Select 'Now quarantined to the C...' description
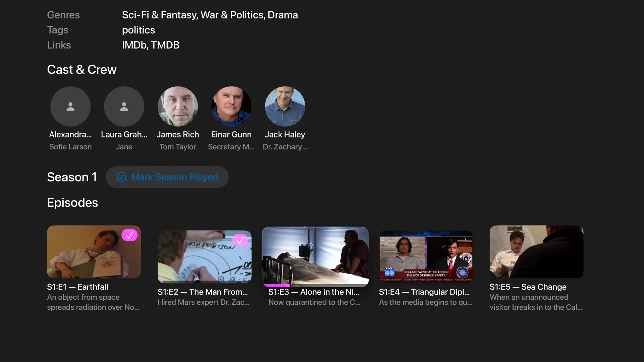 pyautogui.click(x=314, y=302)
